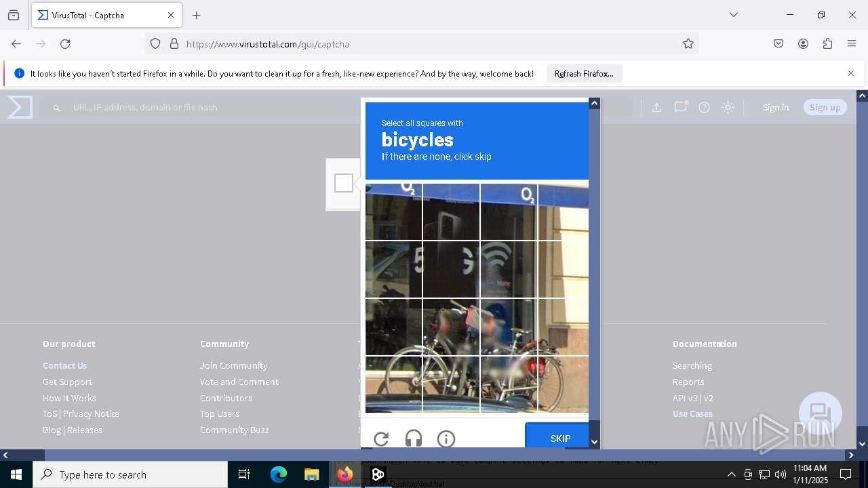Open the Contact Us link
This screenshot has width=868, height=488.
[x=65, y=365]
